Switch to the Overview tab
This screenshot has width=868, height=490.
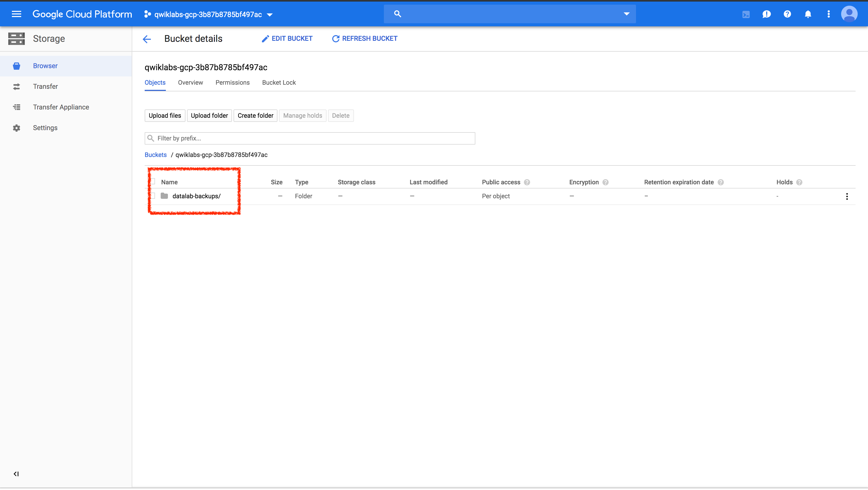(190, 83)
